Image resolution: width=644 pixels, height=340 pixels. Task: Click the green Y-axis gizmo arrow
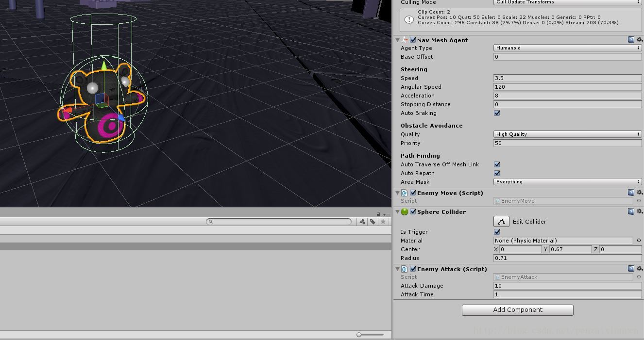104,65
